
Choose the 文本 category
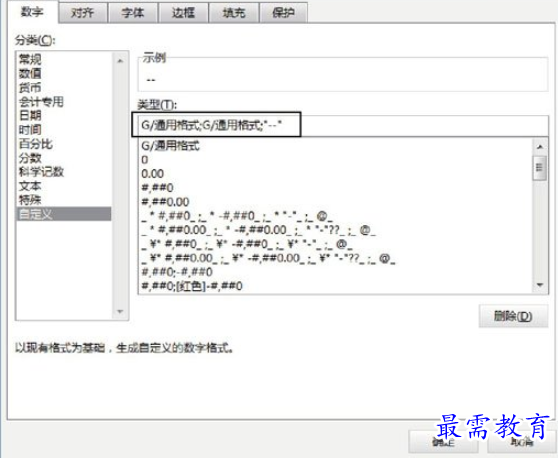pyautogui.click(x=64, y=186)
